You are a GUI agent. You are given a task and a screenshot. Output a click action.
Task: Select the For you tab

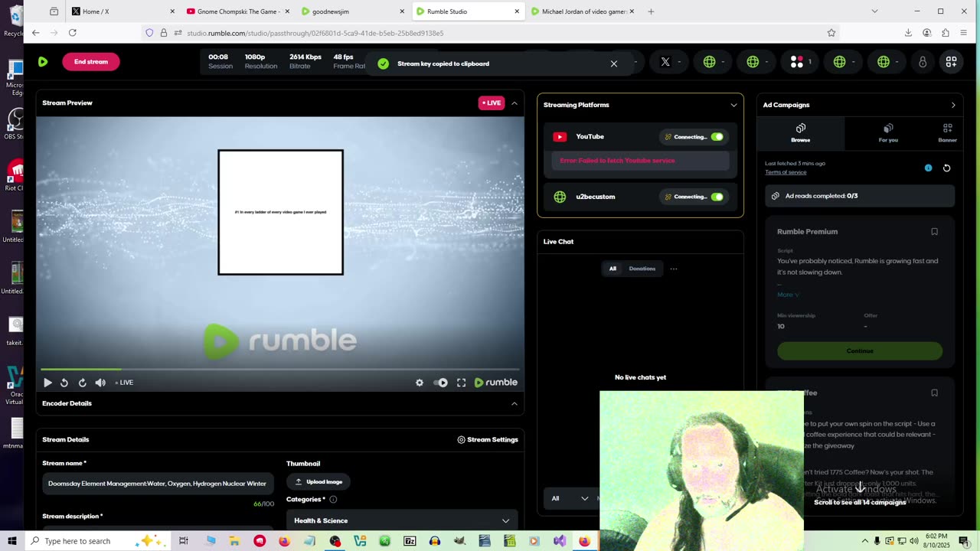888,133
